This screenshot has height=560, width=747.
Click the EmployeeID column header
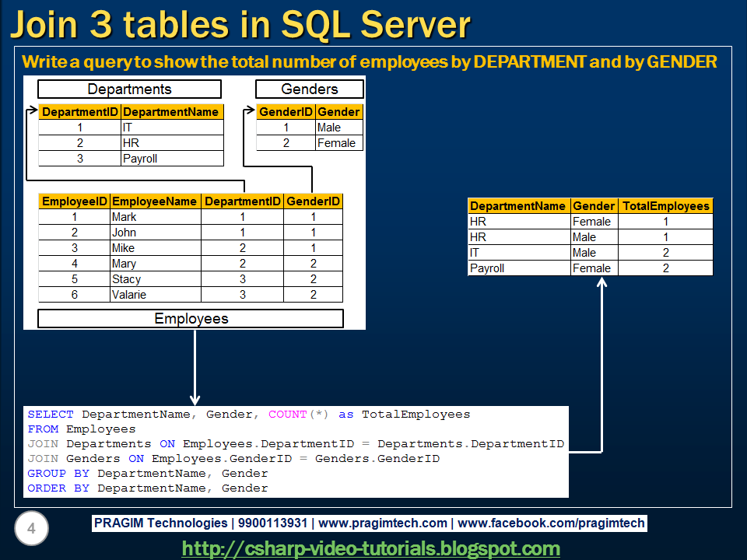tap(75, 201)
